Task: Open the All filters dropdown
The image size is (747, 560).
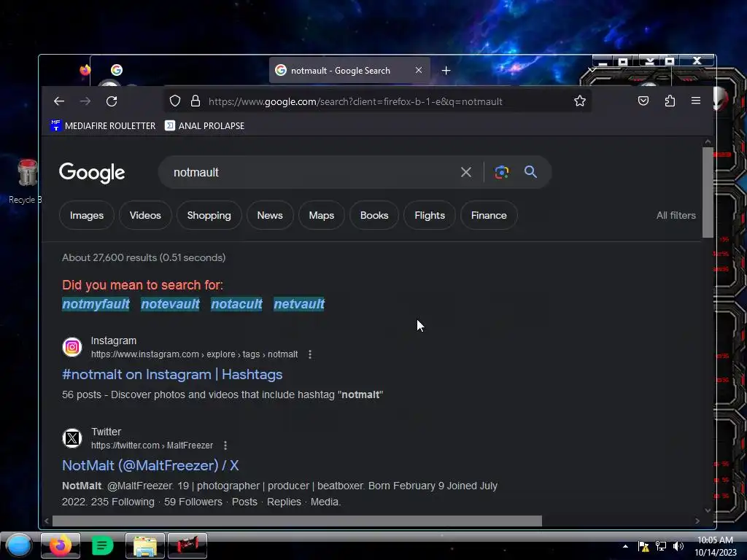Action: click(x=676, y=215)
